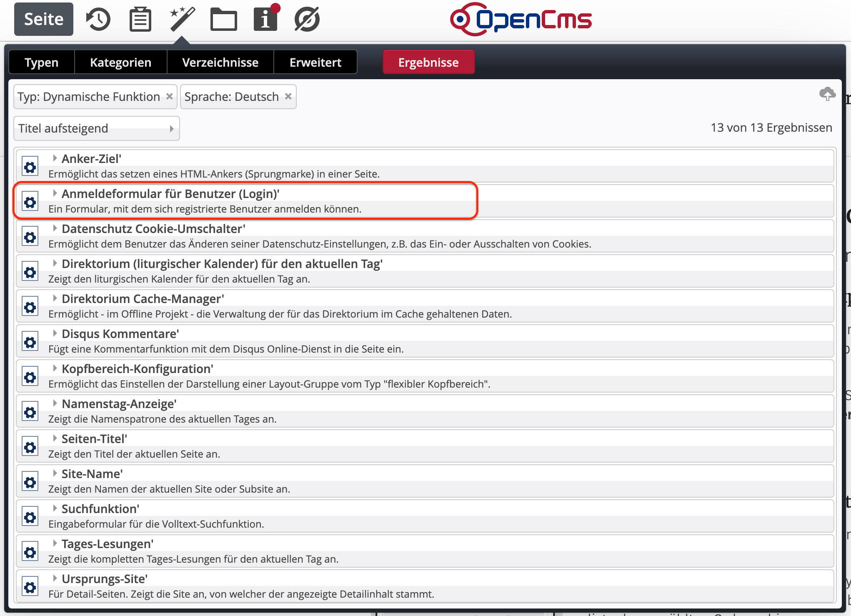The height and width of the screenshot is (616, 851).
Task: Expand the Namenstag-Anzeige entry arrow
Action: [x=55, y=403]
